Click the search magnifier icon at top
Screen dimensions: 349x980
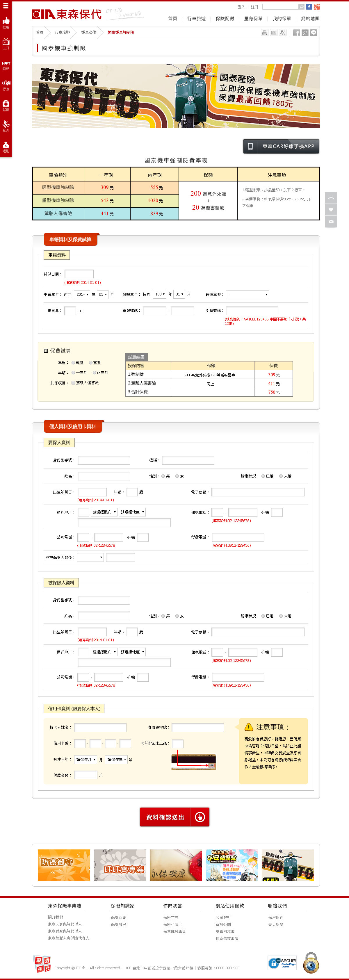pos(301,7)
